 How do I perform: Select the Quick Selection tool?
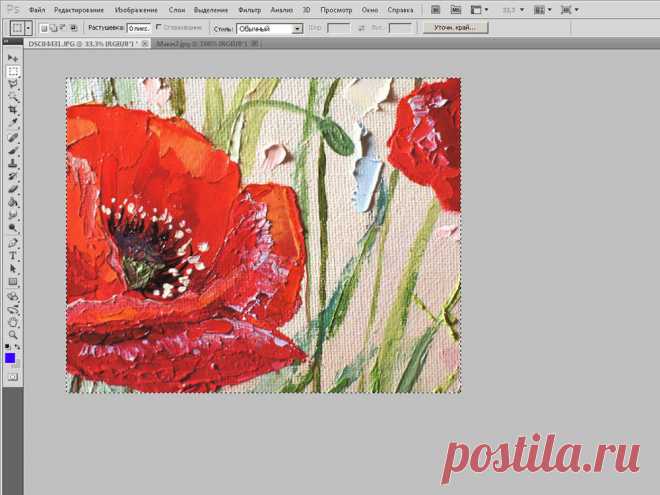tap(13, 97)
